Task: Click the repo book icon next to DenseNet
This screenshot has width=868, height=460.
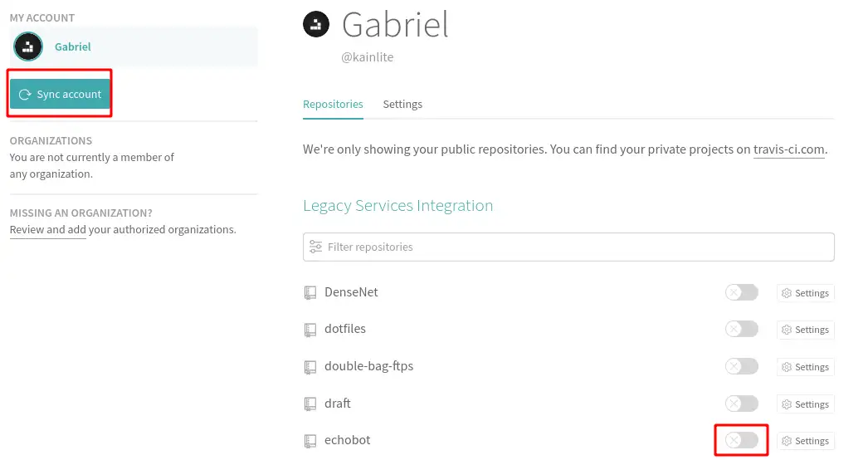Action: click(310, 292)
